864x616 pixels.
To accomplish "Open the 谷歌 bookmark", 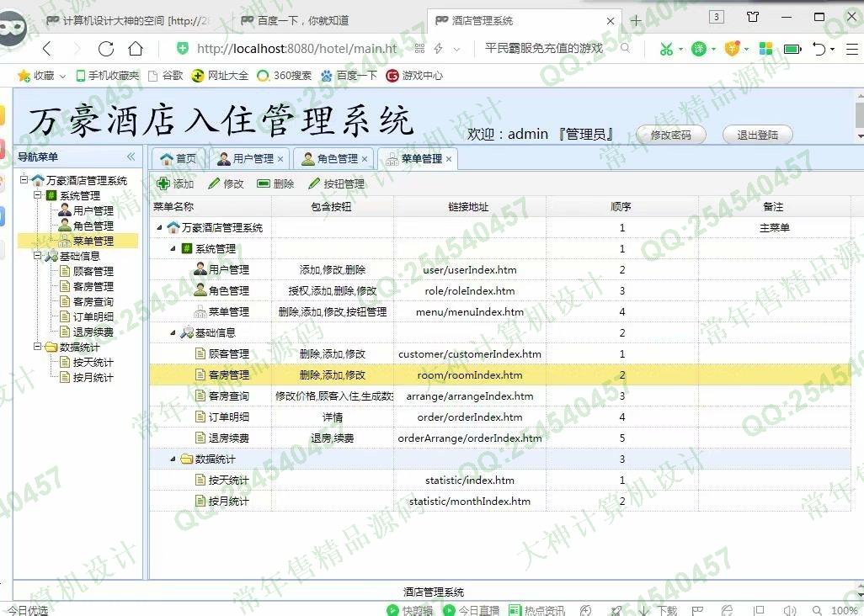I will 165,76.
